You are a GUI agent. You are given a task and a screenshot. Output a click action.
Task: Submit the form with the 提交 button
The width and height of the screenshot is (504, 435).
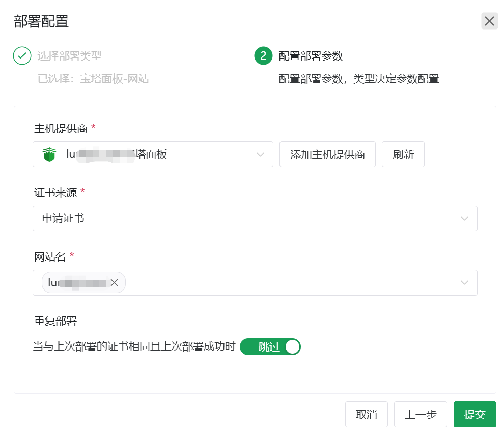(474, 414)
